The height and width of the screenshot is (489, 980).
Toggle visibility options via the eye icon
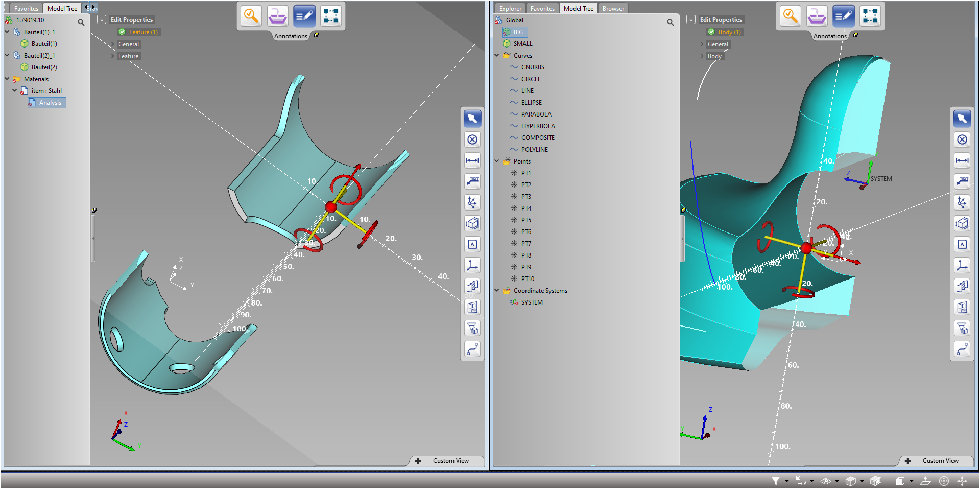coord(825,481)
